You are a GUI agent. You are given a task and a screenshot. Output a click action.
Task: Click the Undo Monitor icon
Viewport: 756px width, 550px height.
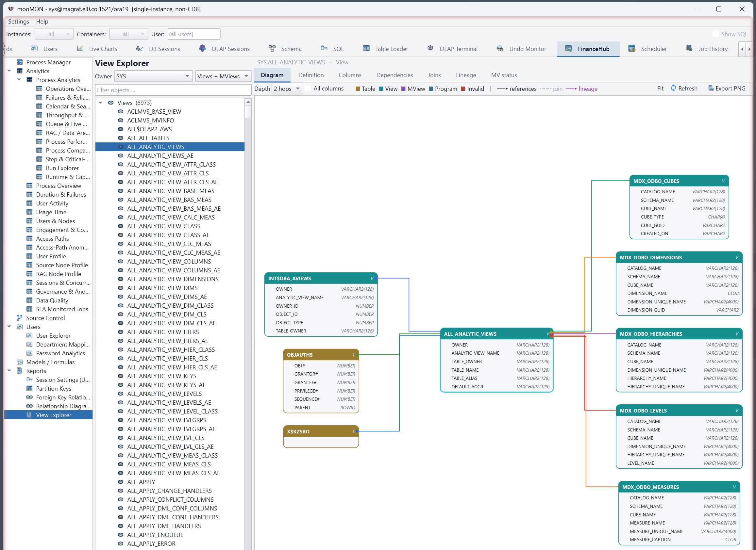coord(500,49)
